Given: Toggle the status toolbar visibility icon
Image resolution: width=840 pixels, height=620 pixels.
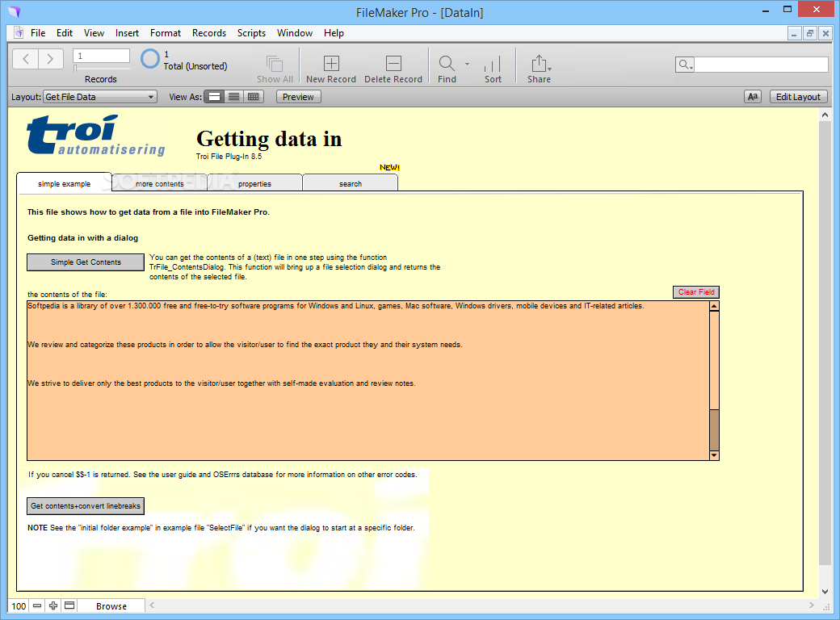Looking at the screenshot, I should click(69, 605).
